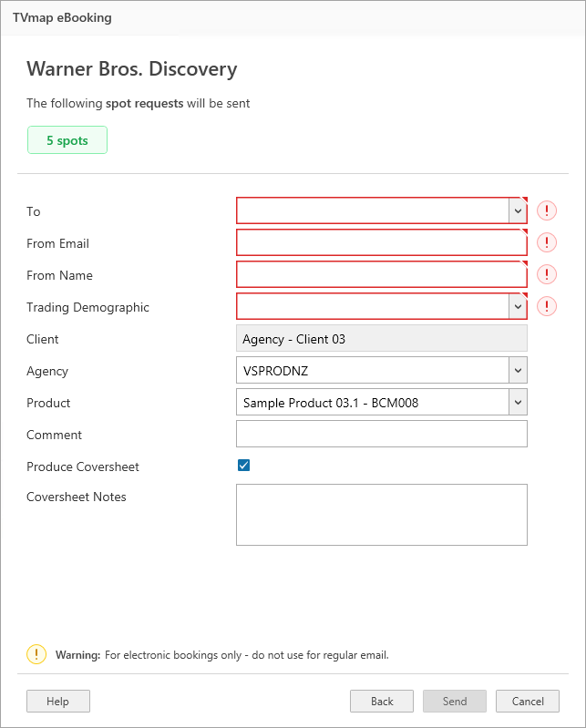Go Back to the previous step
The width and height of the screenshot is (586, 728).
tap(382, 701)
